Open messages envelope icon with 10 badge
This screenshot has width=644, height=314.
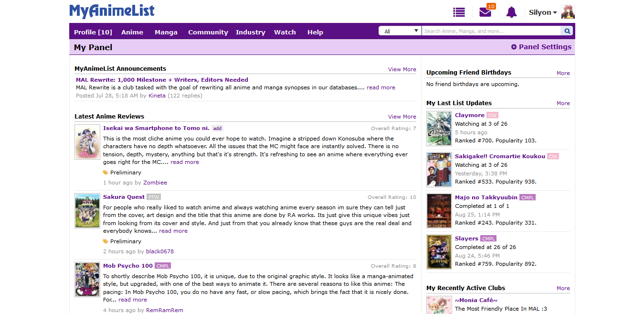(486, 11)
